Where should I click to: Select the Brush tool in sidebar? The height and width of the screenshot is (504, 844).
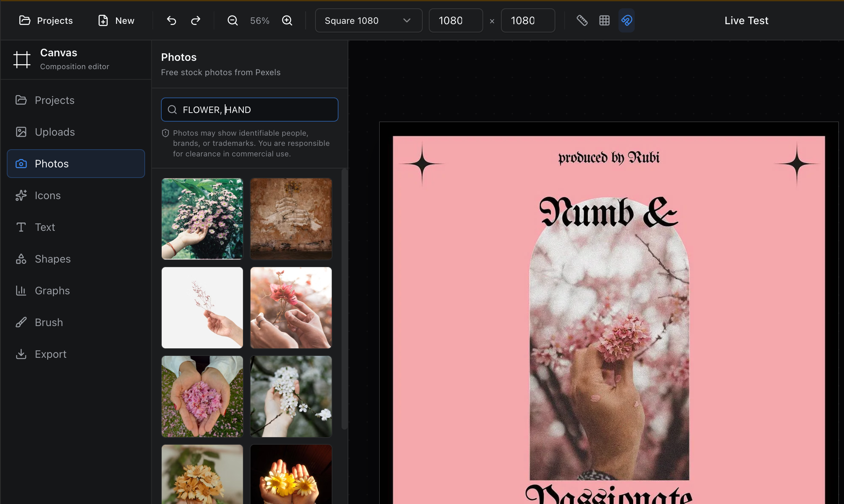tap(76, 322)
